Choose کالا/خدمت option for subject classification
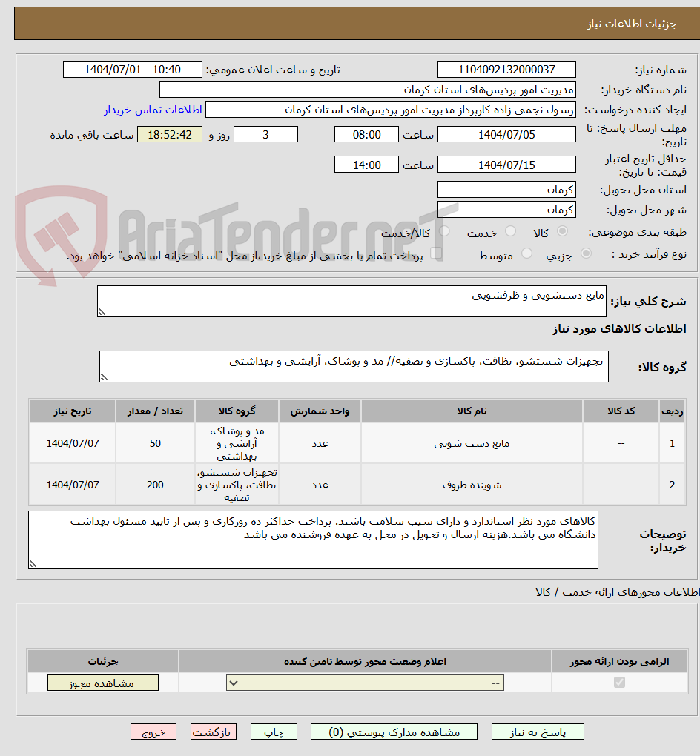 443,231
